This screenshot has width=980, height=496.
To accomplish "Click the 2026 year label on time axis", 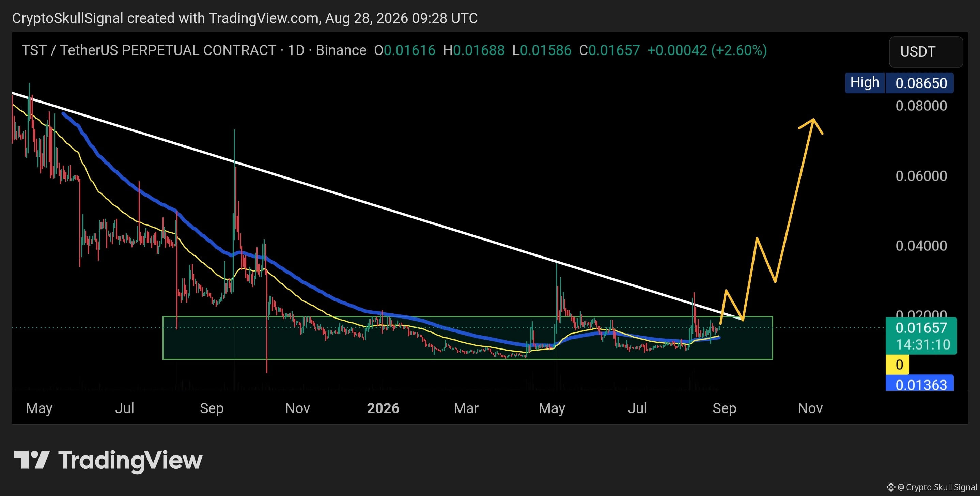I will 383,408.
